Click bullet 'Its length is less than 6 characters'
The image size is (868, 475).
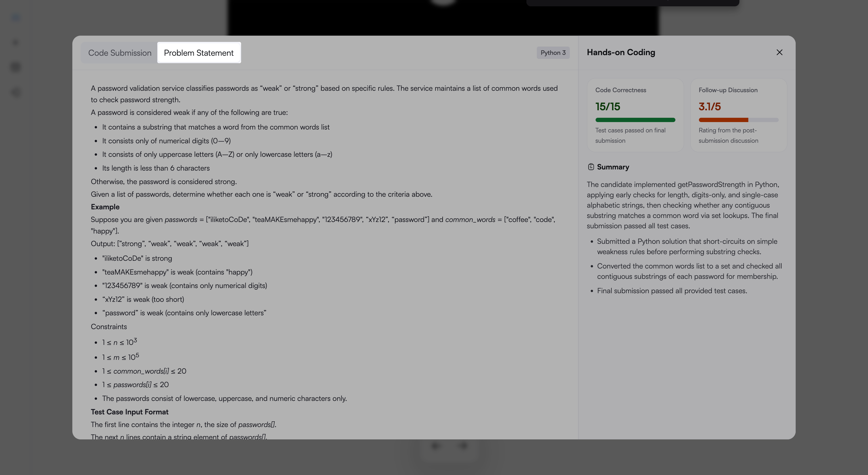tap(156, 168)
